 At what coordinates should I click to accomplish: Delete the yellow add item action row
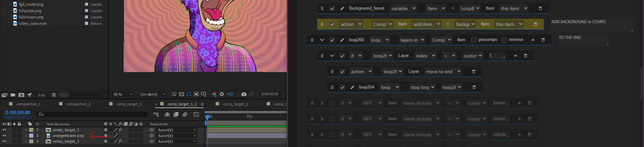pyautogui.click(x=535, y=24)
